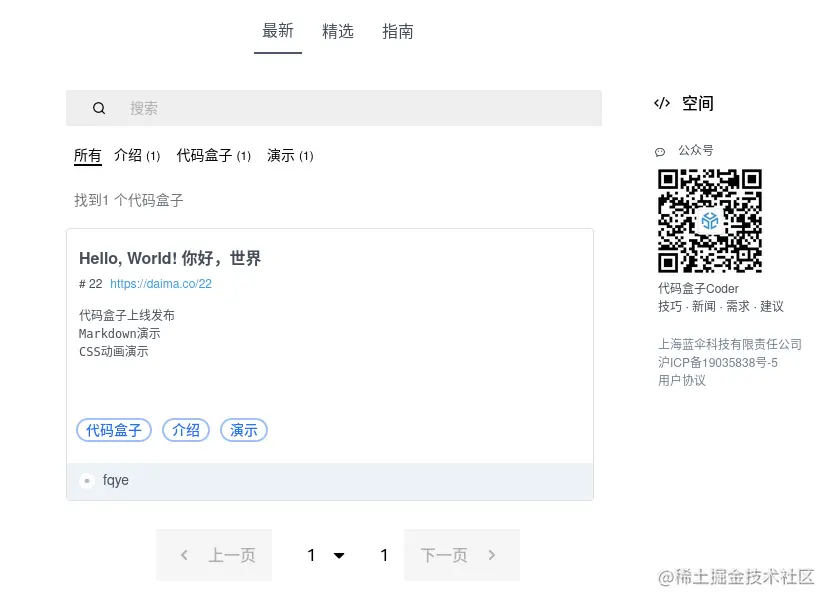
Task: Click inside the 搜索 search box
Action: tap(143, 107)
